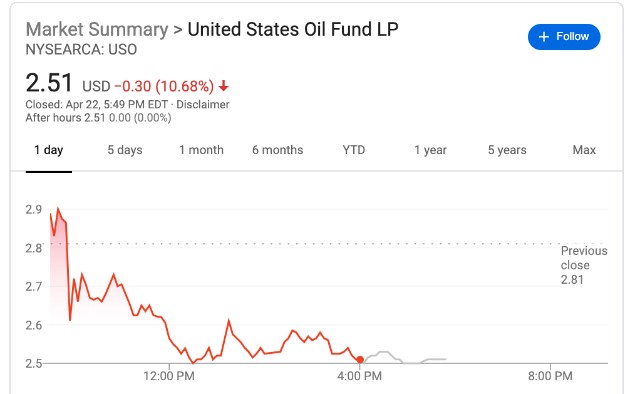Click the NYSEARCA: USO ticker text
The width and height of the screenshot is (640, 394).
(81, 49)
